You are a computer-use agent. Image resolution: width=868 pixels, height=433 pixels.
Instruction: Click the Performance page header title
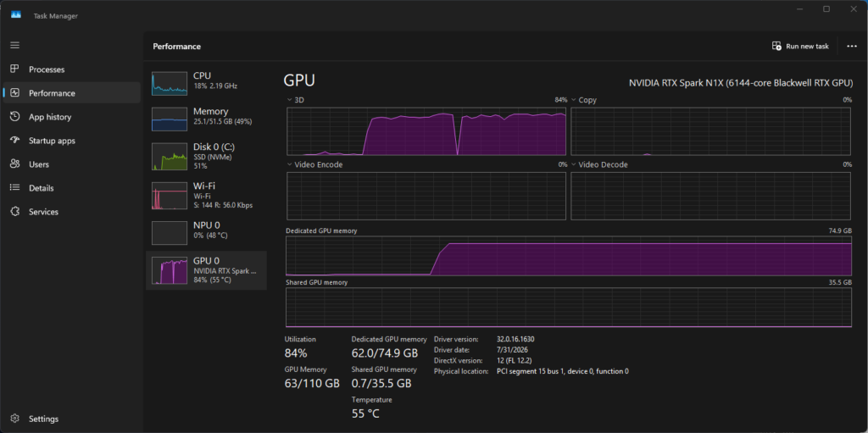tap(176, 47)
